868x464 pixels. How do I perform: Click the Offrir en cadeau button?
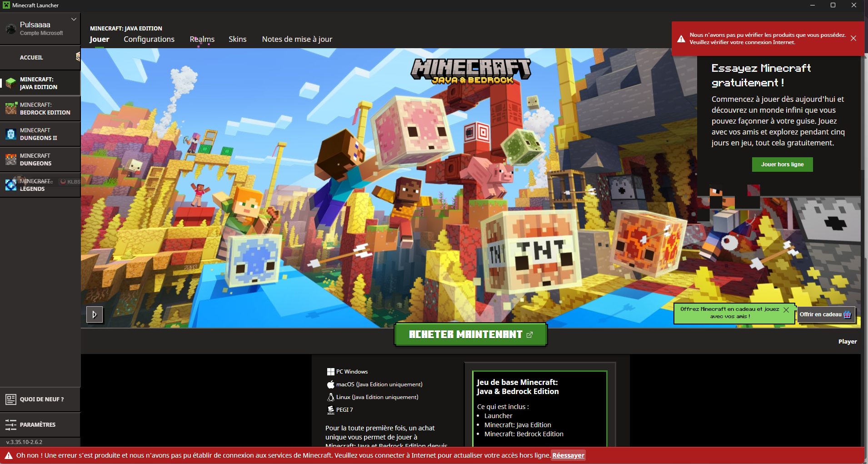click(826, 314)
